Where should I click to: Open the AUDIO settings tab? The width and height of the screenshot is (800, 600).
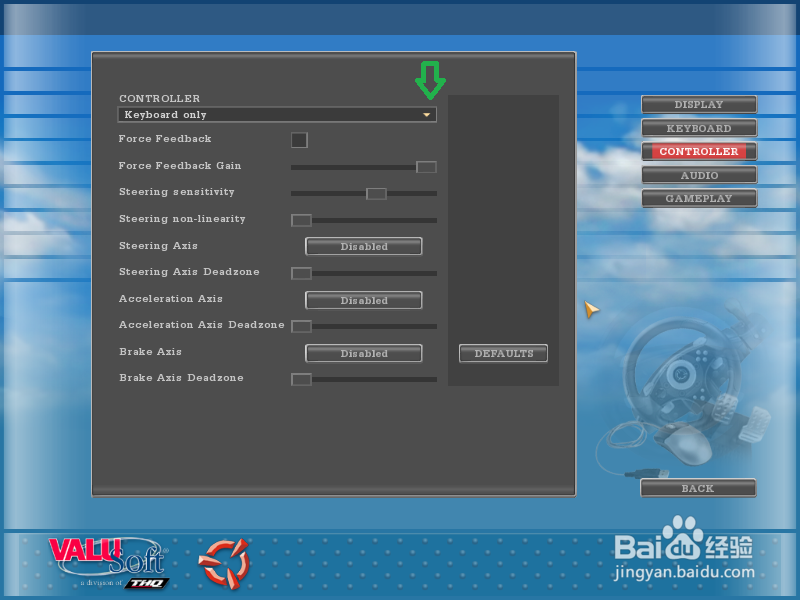click(x=699, y=175)
